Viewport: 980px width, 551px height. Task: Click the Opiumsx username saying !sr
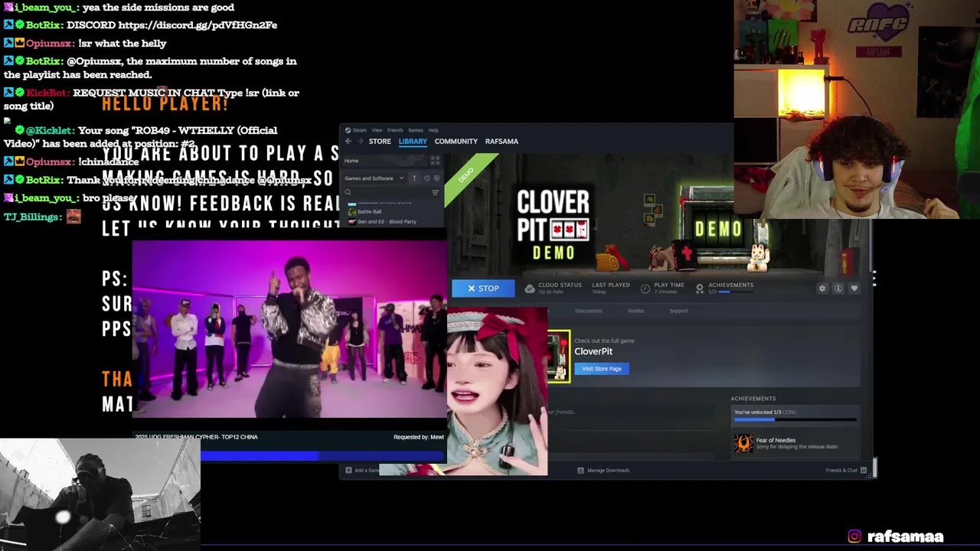click(51, 44)
